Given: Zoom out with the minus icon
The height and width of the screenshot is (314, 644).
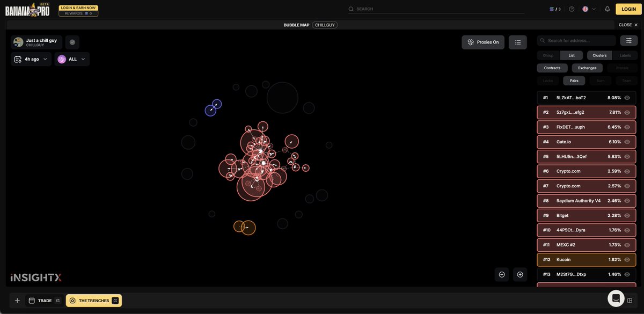Looking at the screenshot, I should click(502, 274).
